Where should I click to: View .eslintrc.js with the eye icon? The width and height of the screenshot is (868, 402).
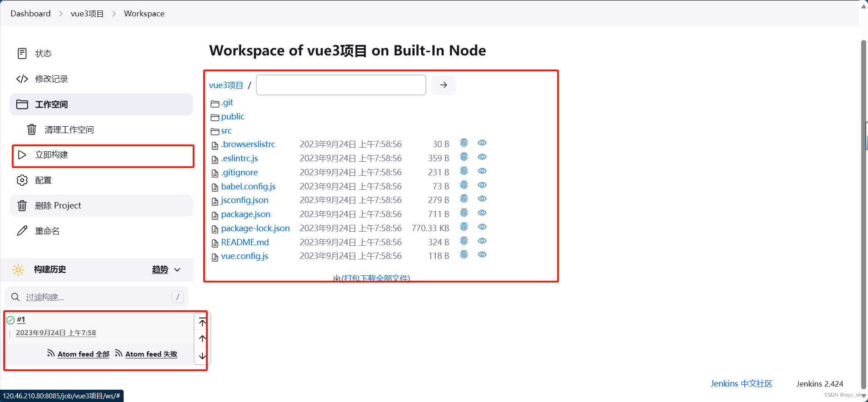[x=482, y=157]
